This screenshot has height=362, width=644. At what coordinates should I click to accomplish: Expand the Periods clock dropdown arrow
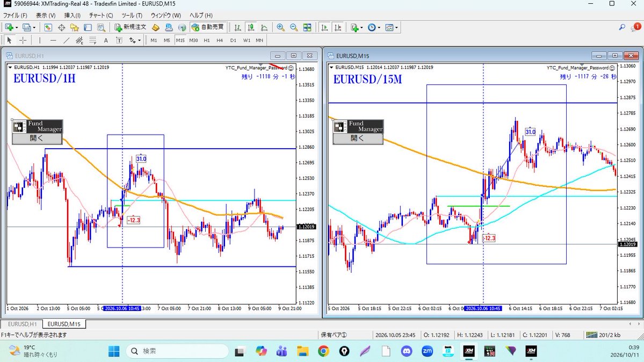pos(379,27)
